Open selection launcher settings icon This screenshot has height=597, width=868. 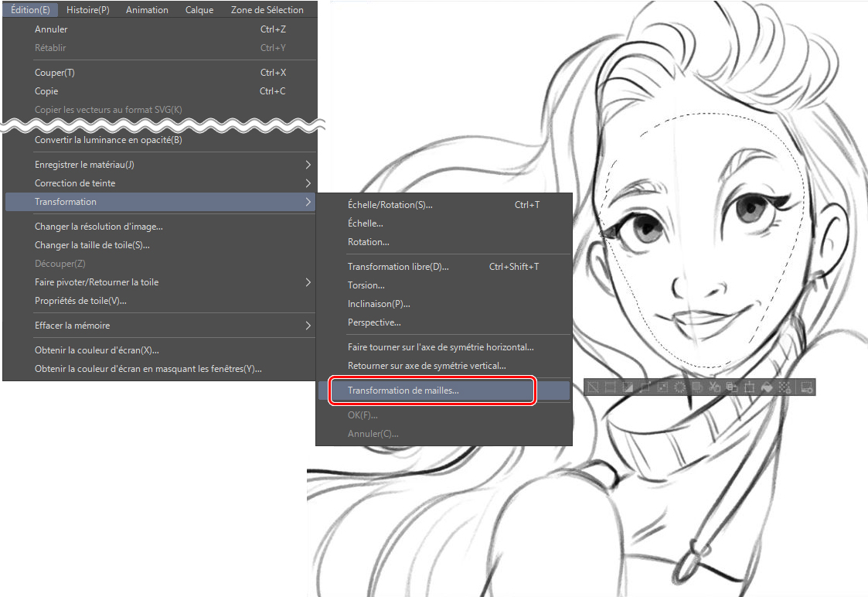(x=807, y=387)
